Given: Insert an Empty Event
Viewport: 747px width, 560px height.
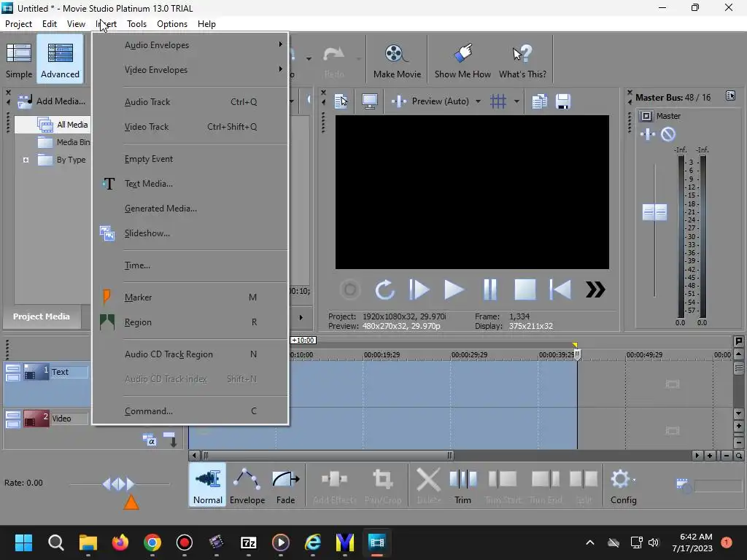Looking at the screenshot, I should 190,159.
